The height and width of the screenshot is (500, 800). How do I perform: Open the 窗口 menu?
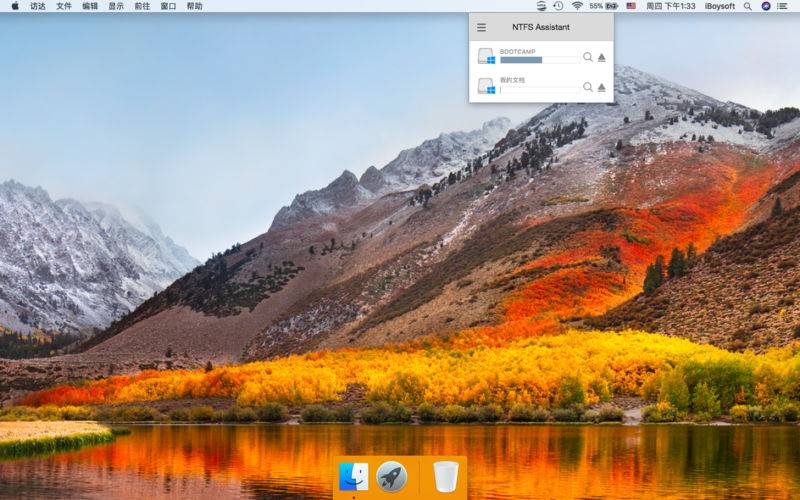click(x=168, y=6)
